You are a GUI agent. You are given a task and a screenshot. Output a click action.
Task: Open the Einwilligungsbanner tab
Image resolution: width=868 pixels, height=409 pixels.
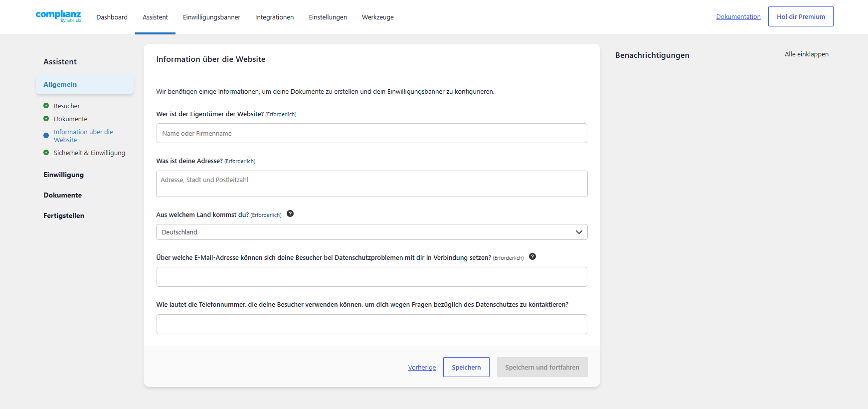(211, 17)
